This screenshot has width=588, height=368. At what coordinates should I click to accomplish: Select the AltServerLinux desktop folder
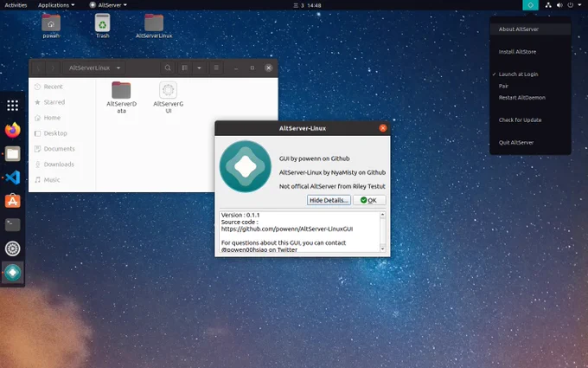click(154, 26)
